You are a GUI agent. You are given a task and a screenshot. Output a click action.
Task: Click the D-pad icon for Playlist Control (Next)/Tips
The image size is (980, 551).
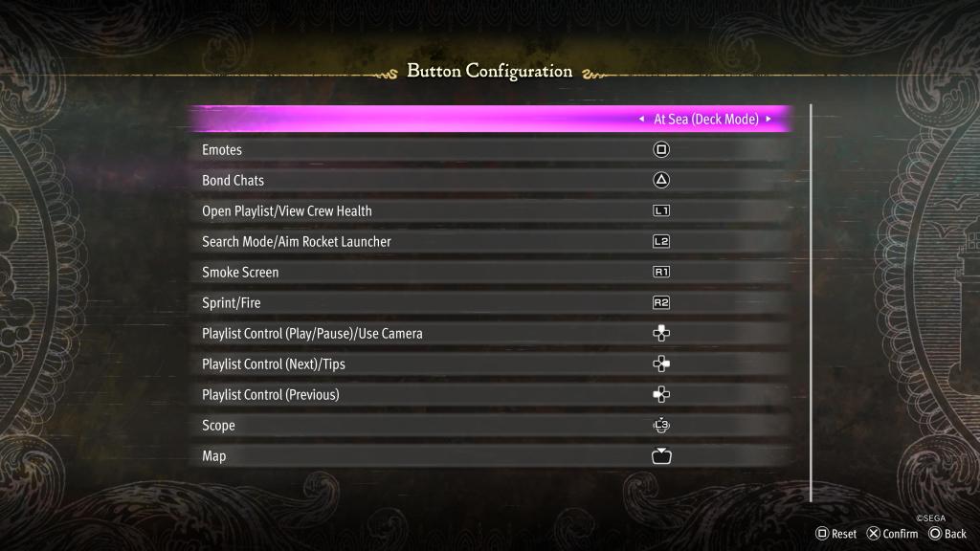[660, 364]
